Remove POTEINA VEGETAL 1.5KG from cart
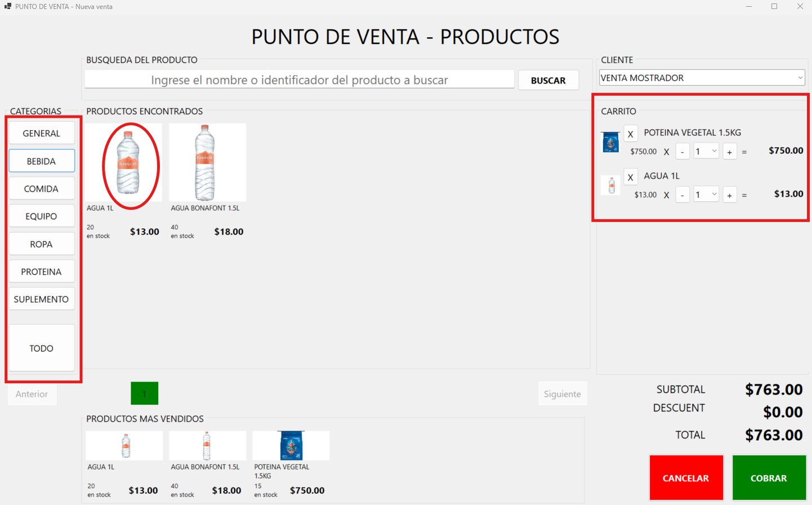 click(631, 134)
